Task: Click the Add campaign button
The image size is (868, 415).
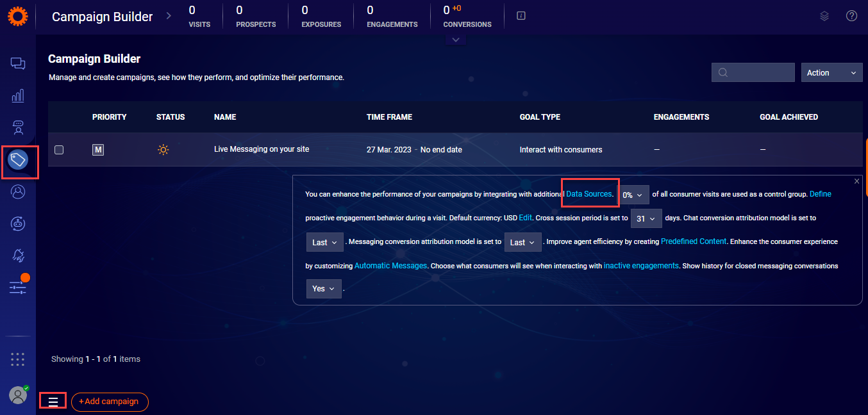Action: [110, 402]
